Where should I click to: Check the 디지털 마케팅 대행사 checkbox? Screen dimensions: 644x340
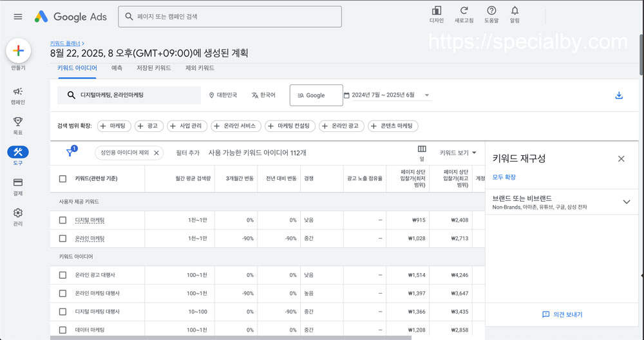(62, 312)
